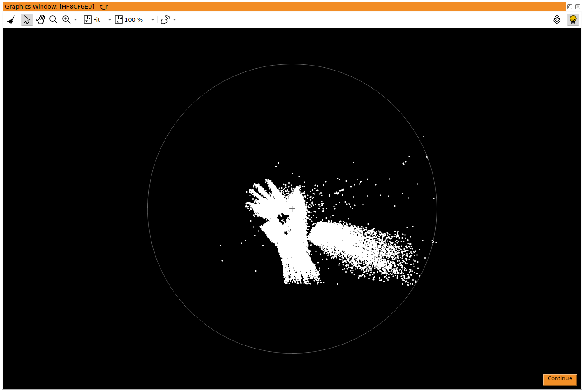This screenshot has width=584, height=392.
Task: Open the zoom-in options dropdown arrow
Action: (x=75, y=20)
